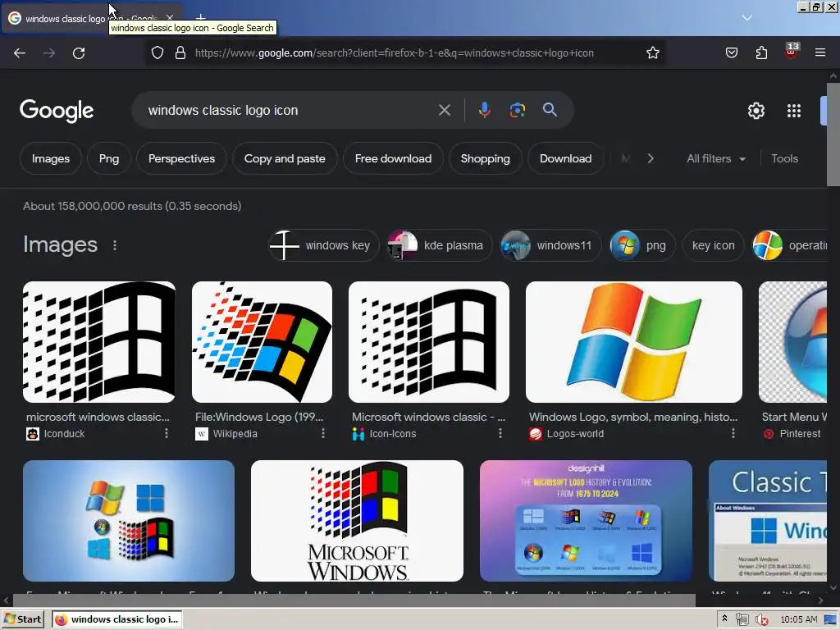
Task: Show more filter chips with the arrow
Action: pyautogui.click(x=651, y=158)
